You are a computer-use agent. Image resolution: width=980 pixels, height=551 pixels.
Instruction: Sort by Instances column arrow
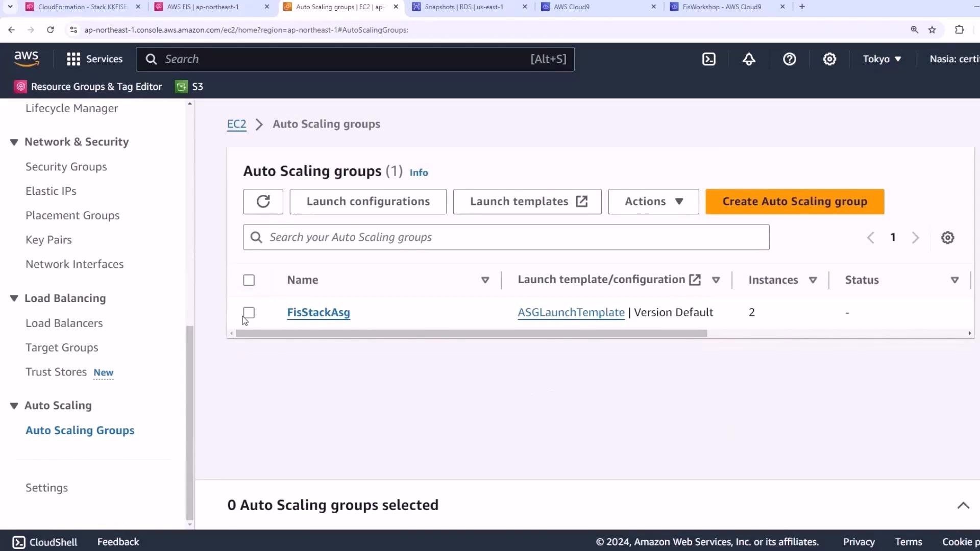click(x=813, y=280)
